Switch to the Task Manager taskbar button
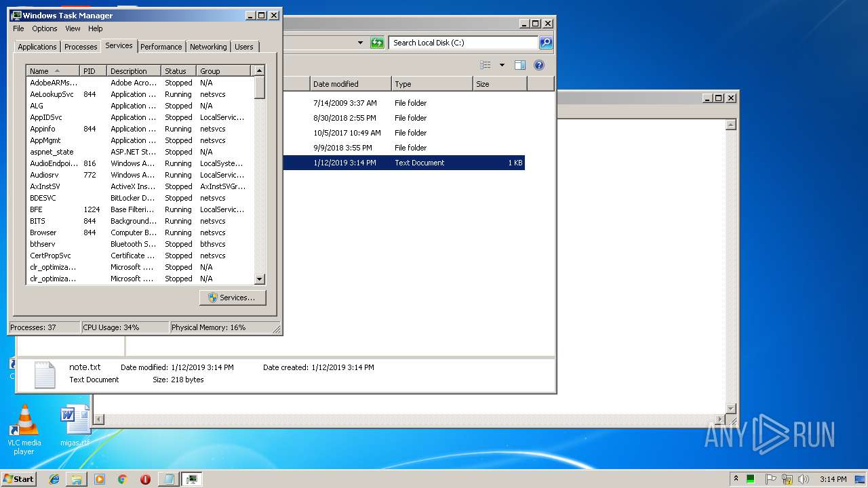 [191, 479]
